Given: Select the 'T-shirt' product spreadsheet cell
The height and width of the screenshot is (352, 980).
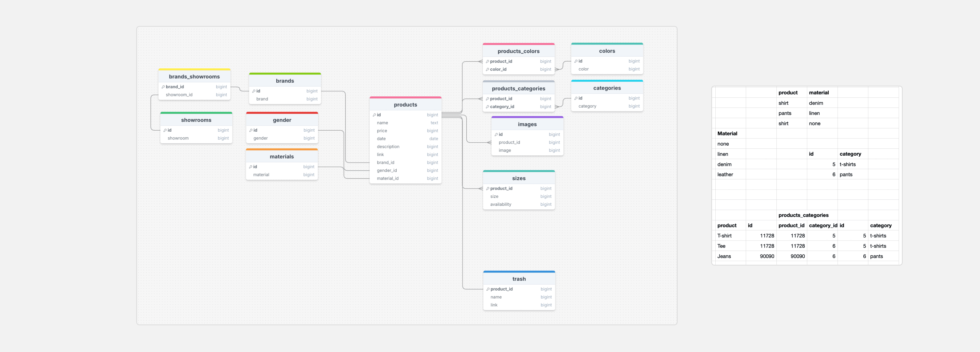Looking at the screenshot, I should pyautogui.click(x=730, y=236).
